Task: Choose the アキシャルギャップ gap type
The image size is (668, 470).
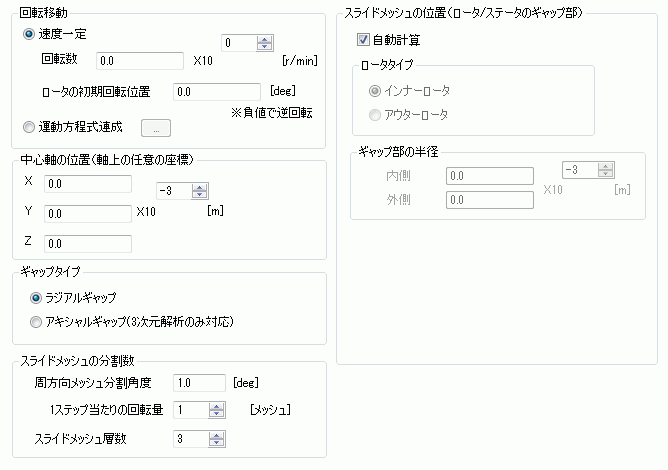Action: tap(37, 321)
